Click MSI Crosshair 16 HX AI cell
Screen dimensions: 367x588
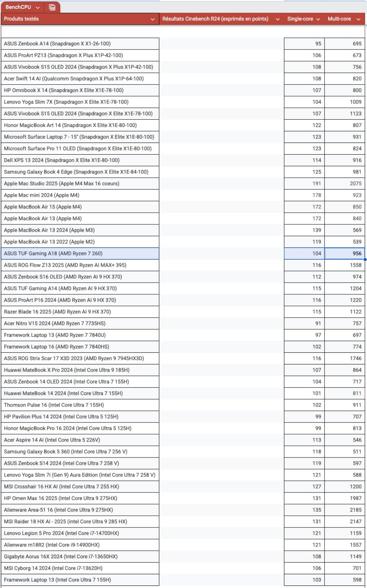[80, 487]
